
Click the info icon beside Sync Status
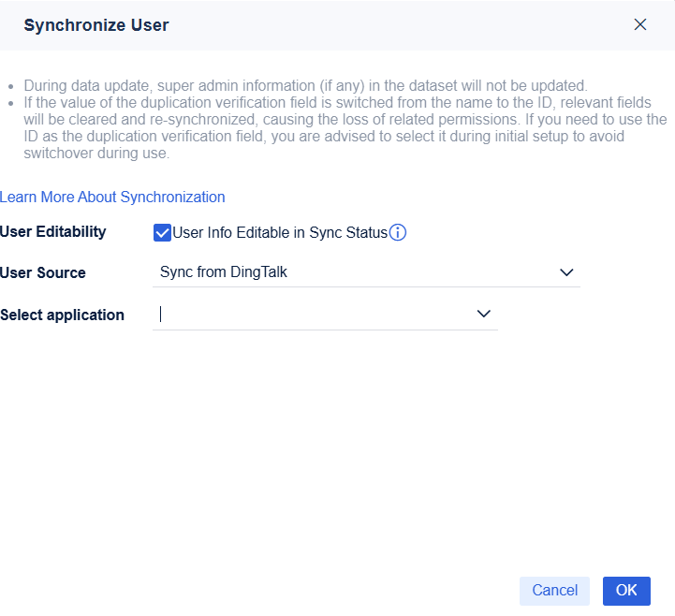(398, 233)
